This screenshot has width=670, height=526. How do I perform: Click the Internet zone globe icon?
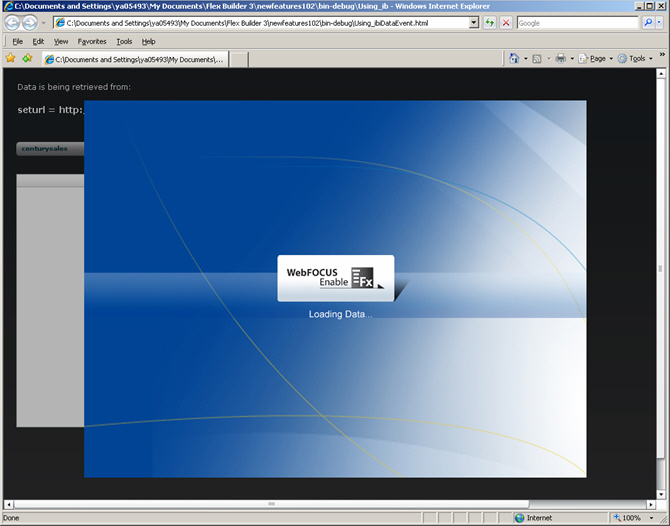pos(520,518)
